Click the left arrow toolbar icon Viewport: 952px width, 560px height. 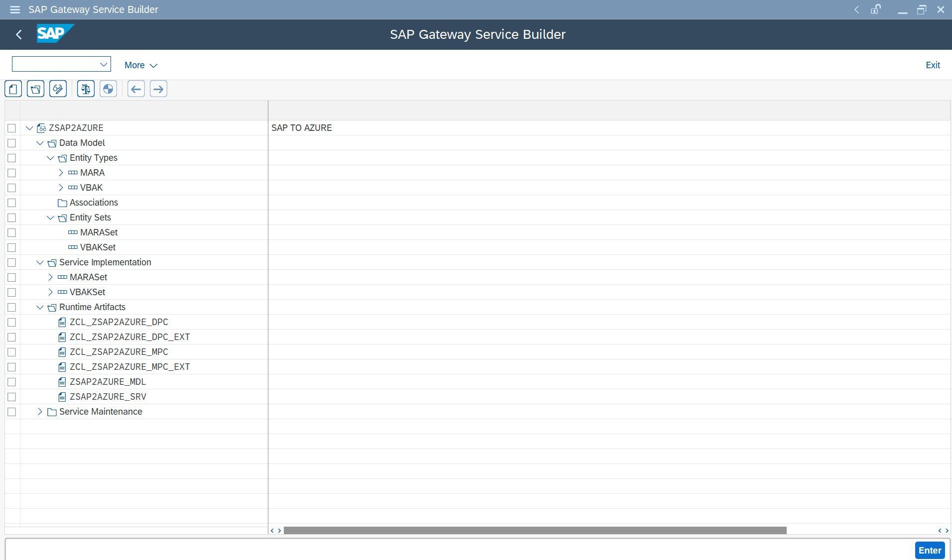tap(136, 89)
